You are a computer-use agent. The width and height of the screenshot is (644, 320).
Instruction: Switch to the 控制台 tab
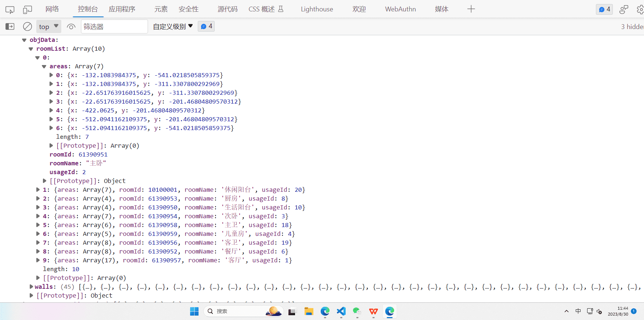point(88,9)
